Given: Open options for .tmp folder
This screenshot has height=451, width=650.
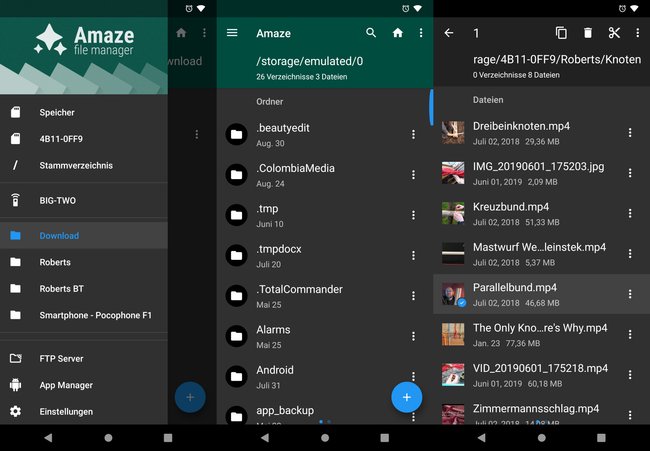Looking at the screenshot, I should tap(413, 215).
